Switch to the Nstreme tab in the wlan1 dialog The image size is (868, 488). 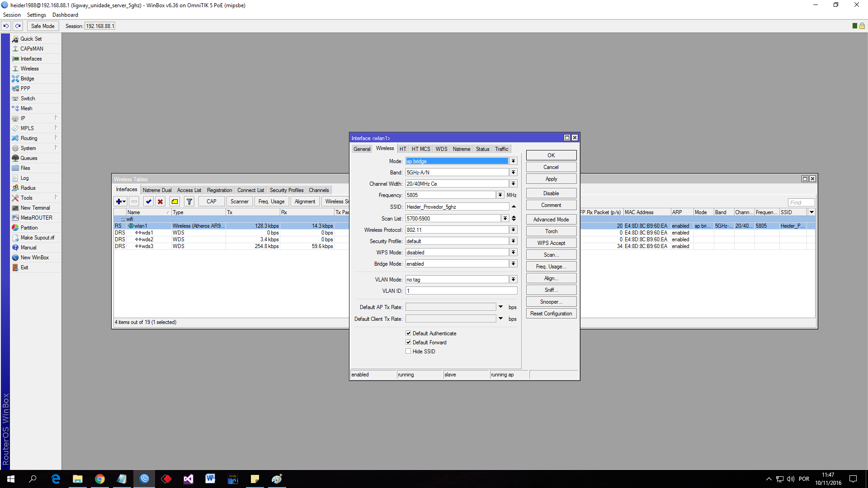tap(461, 149)
